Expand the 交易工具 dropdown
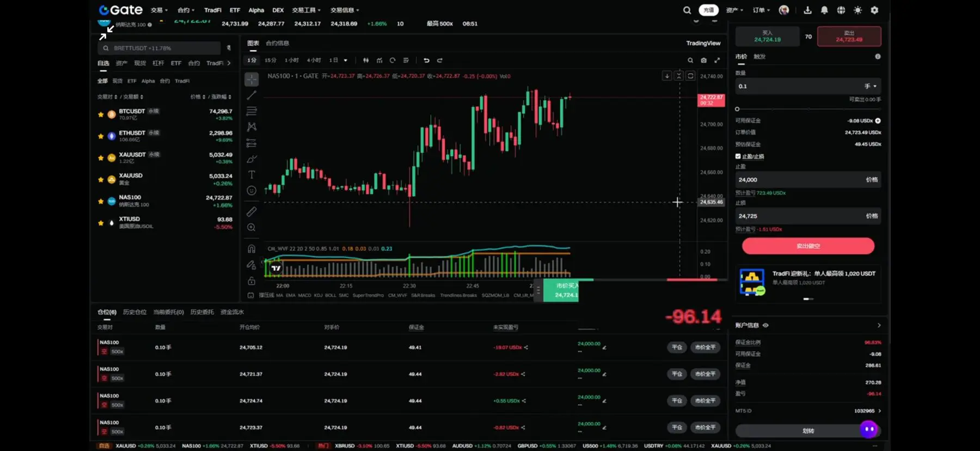 point(306,10)
